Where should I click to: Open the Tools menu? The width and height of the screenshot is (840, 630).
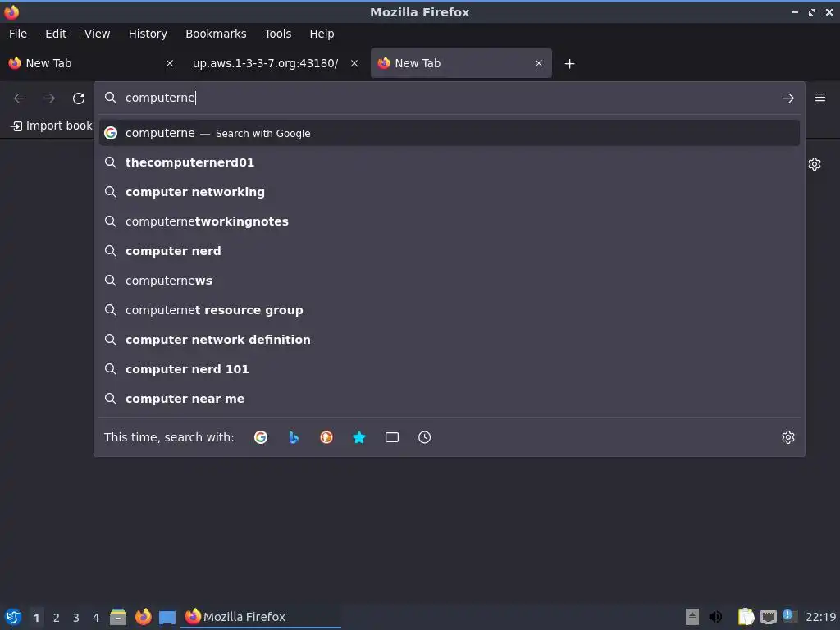(277, 34)
